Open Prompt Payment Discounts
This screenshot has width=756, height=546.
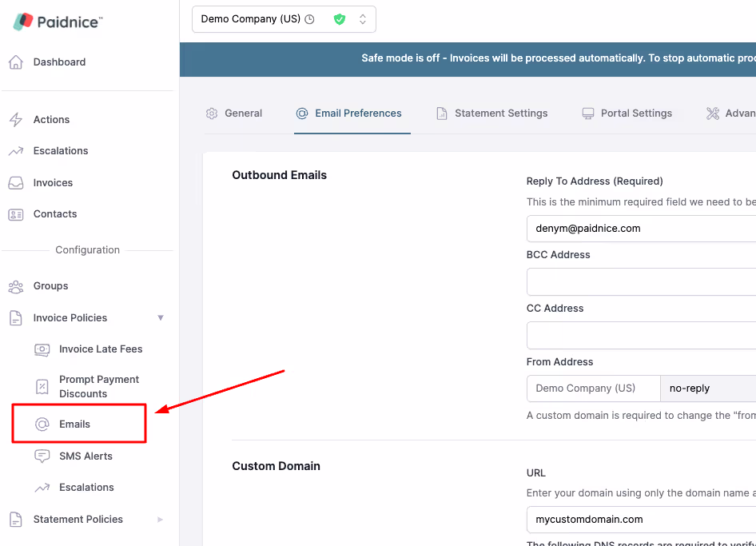[x=99, y=387]
